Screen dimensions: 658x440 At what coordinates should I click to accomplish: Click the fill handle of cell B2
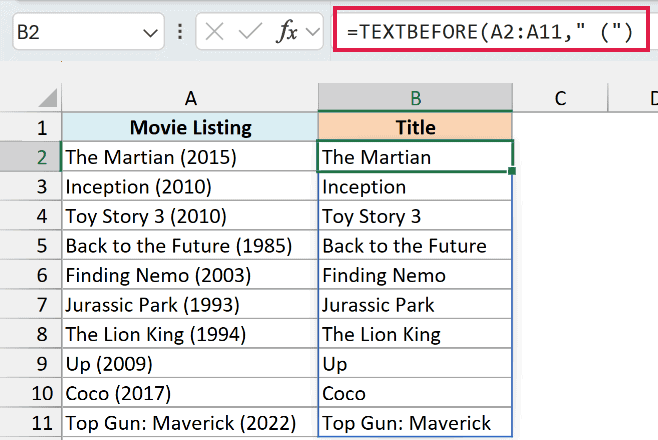[x=512, y=171]
